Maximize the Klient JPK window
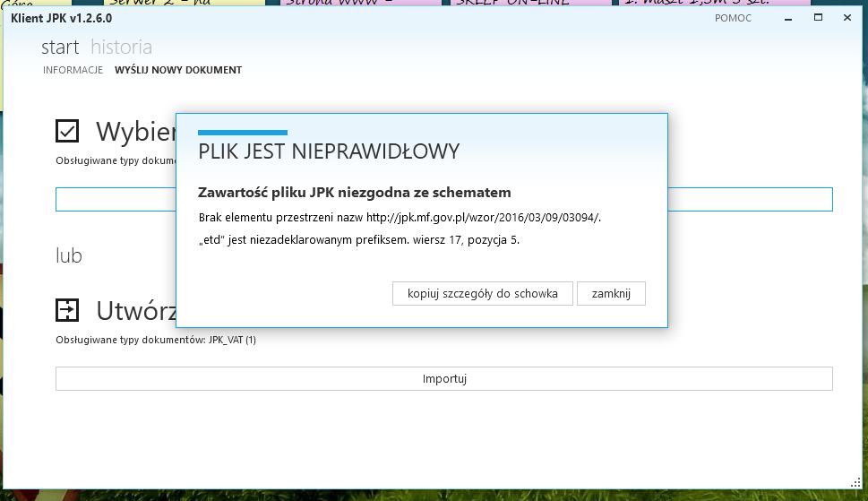Viewport: 868px width, 501px height. pos(818,18)
